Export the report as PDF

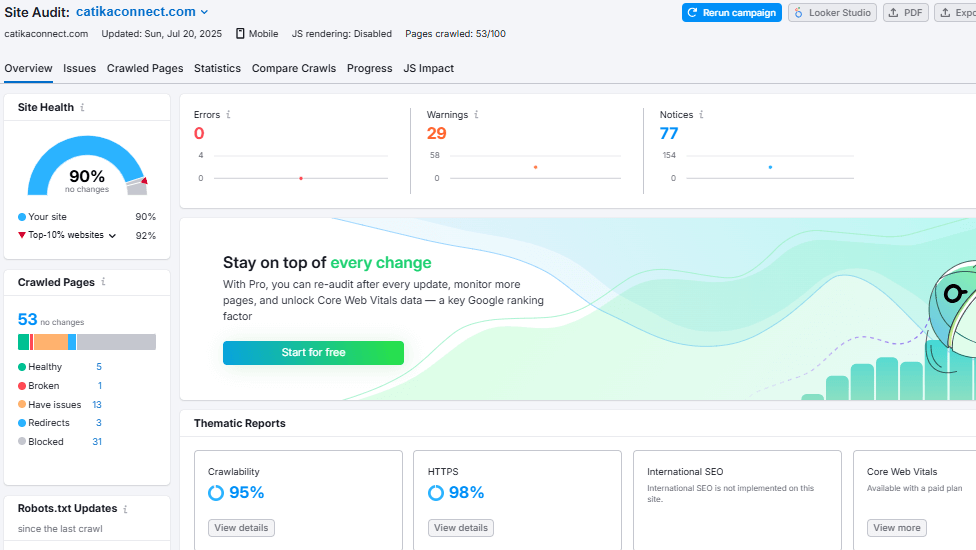pyautogui.click(x=906, y=12)
